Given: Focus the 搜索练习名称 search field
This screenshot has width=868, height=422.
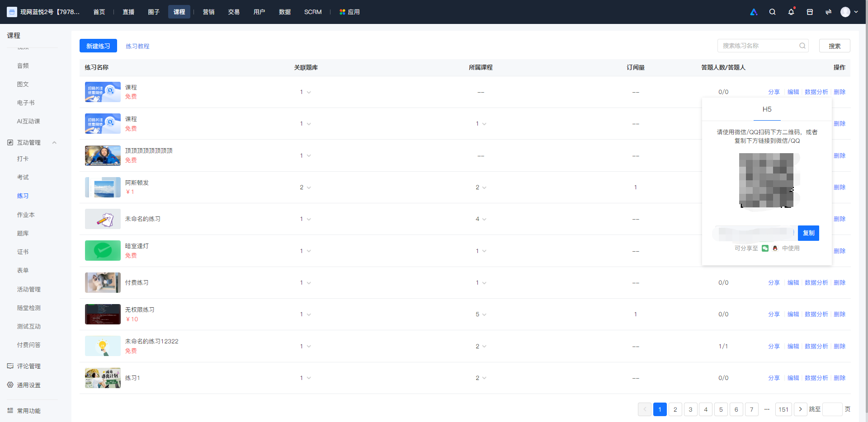Looking at the screenshot, I should coord(759,46).
